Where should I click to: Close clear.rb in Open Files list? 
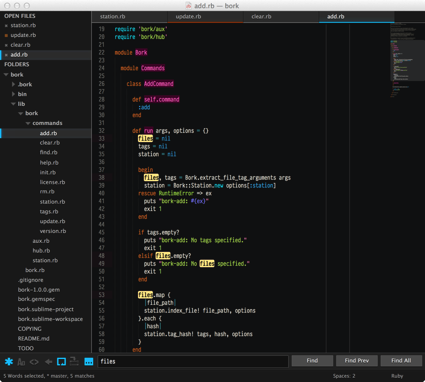(x=6, y=45)
